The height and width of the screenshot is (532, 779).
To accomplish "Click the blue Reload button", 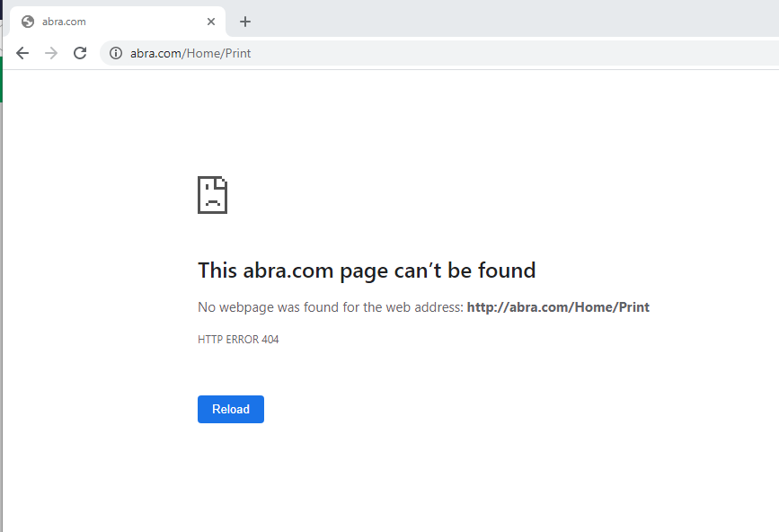I will pyautogui.click(x=231, y=409).
